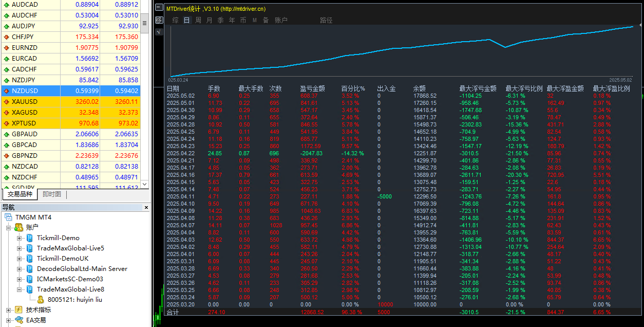The width and height of the screenshot is (644, 327).
Task: Open the 年 yearly tab
Action: [232, 20]
